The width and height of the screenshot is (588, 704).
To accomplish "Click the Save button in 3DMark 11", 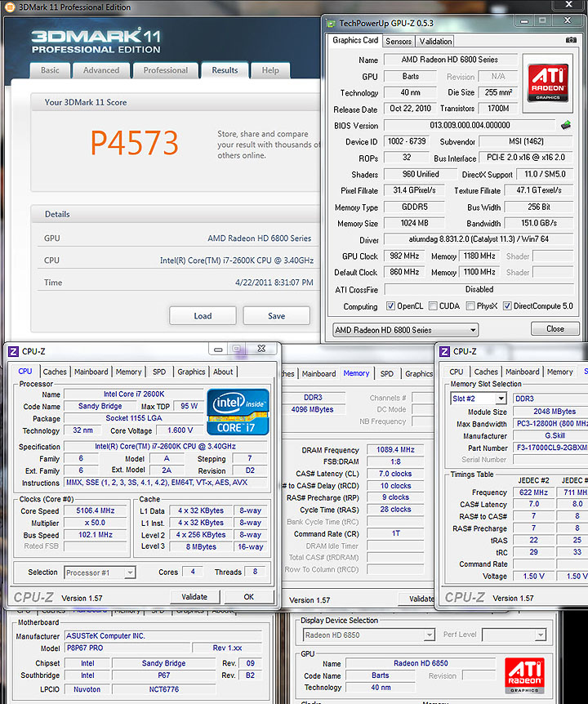I will tap(277, 315).
